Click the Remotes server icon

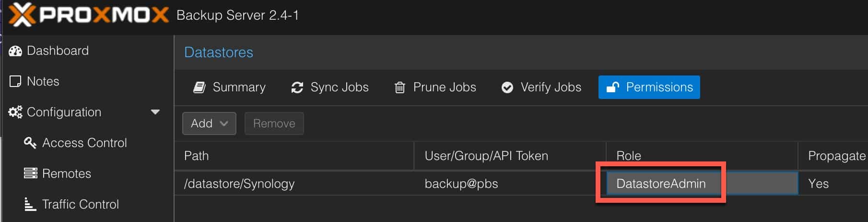(x=31, y=173)
